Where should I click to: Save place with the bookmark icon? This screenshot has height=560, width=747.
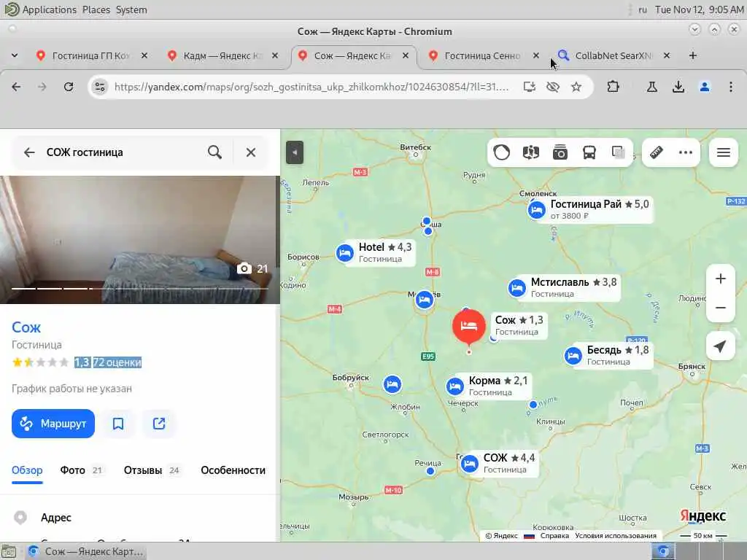(118, 424)
